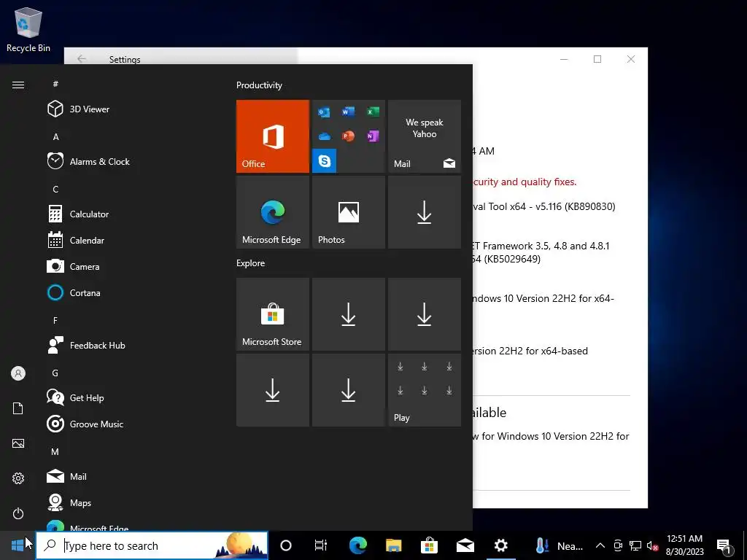Open the Photos tile
This screenshot has width=747, height=560.
pos(348,212)
